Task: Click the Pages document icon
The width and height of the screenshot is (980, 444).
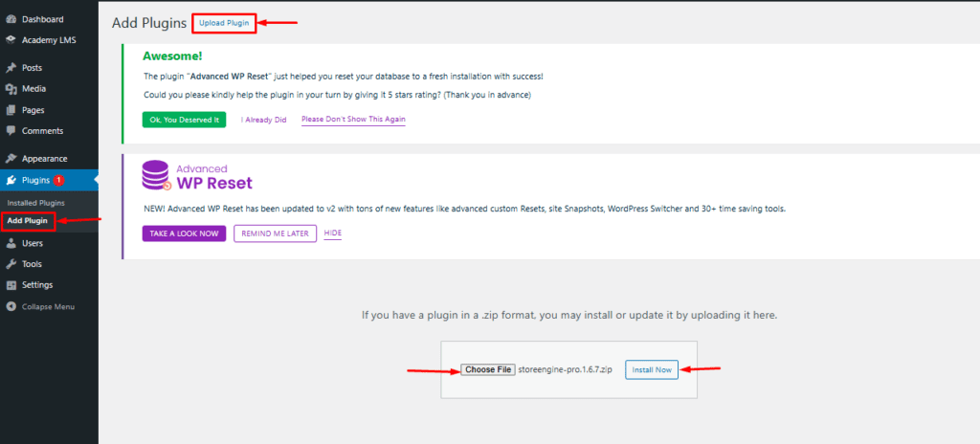Action: tap(11, 110)
